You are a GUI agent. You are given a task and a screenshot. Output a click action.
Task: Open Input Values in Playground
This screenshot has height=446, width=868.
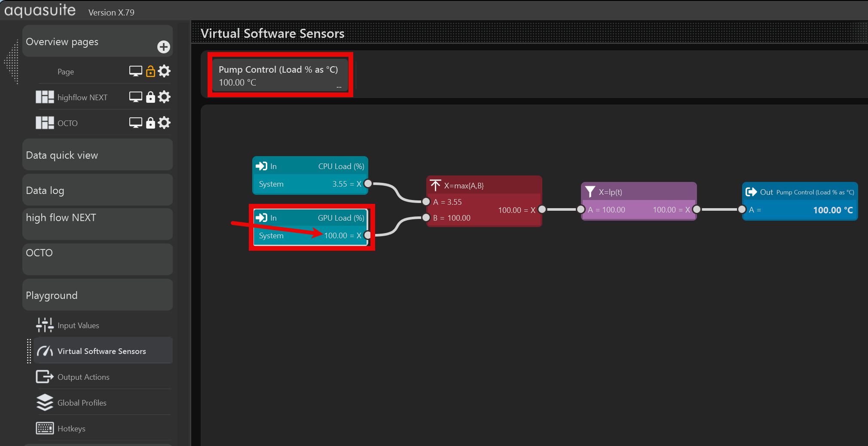(x=78, y=326)
